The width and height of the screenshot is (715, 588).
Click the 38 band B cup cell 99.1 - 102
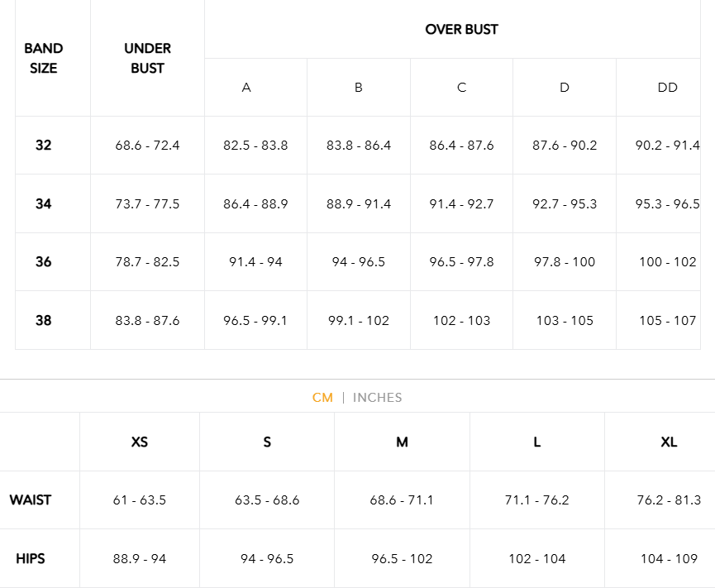(359, 320)
